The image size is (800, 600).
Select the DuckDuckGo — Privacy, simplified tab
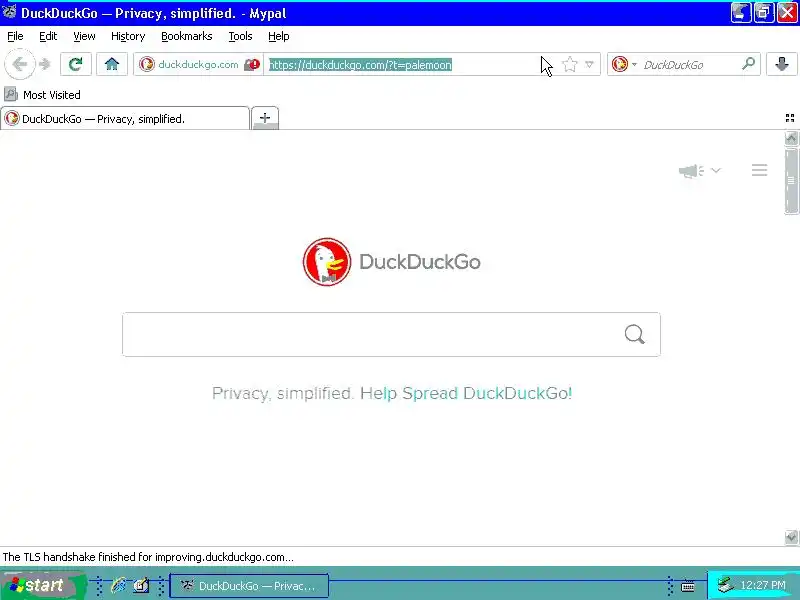point(125,118)
